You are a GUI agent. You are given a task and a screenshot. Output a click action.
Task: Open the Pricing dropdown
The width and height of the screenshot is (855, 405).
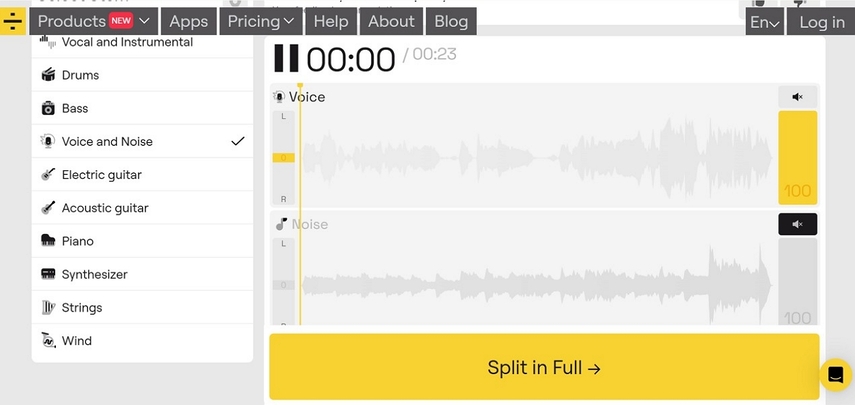pyautogui.click(x=261, y=21)
